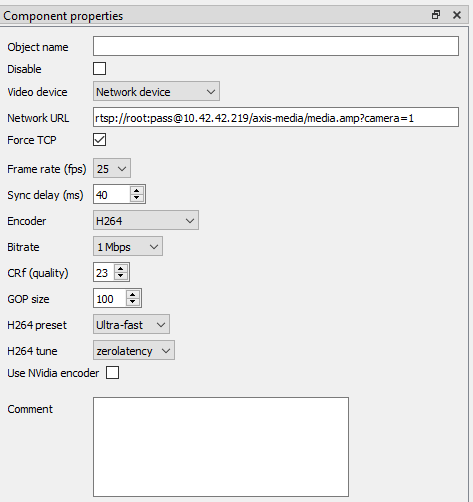Decrease Sync delay with down arrow
The height and width of the screenshot is (502, 473).
click(x=137, y=198)
